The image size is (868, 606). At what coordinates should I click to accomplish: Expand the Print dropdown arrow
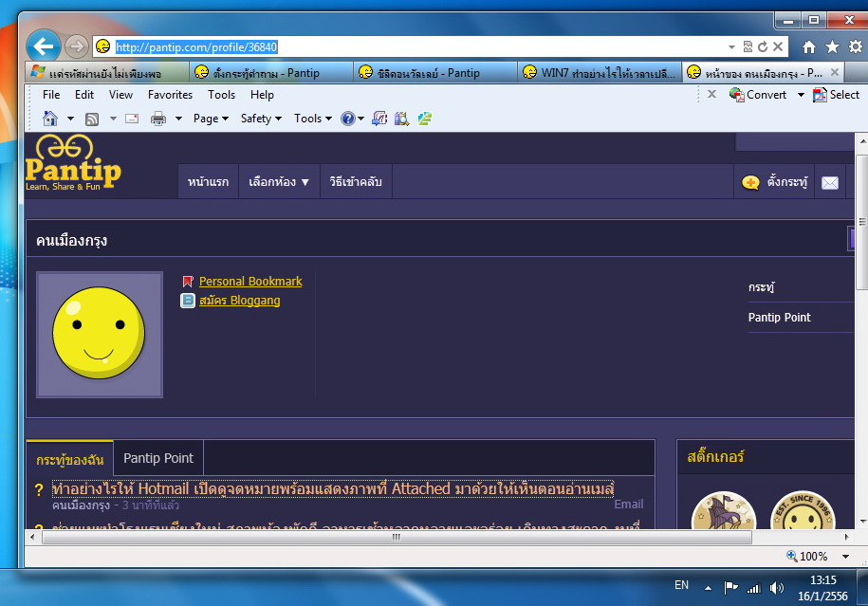(178, 119)
